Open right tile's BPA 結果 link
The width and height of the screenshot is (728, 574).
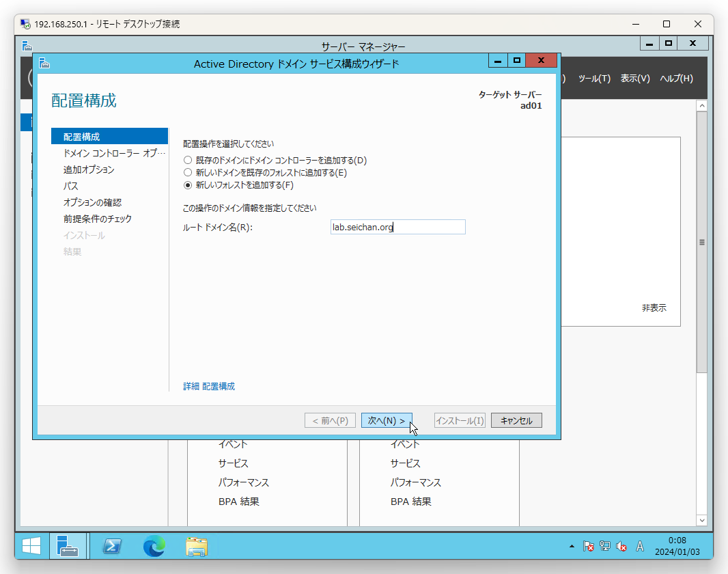pos(411,502)
